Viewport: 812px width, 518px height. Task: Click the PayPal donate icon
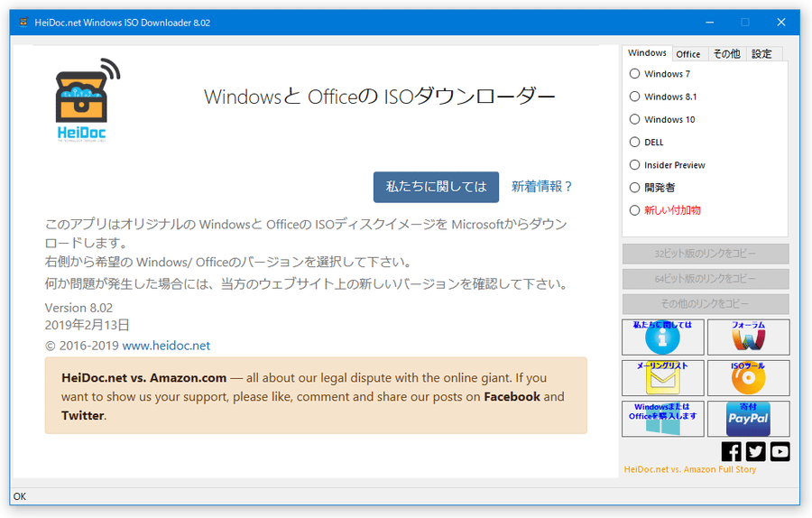tap(748, 419)
